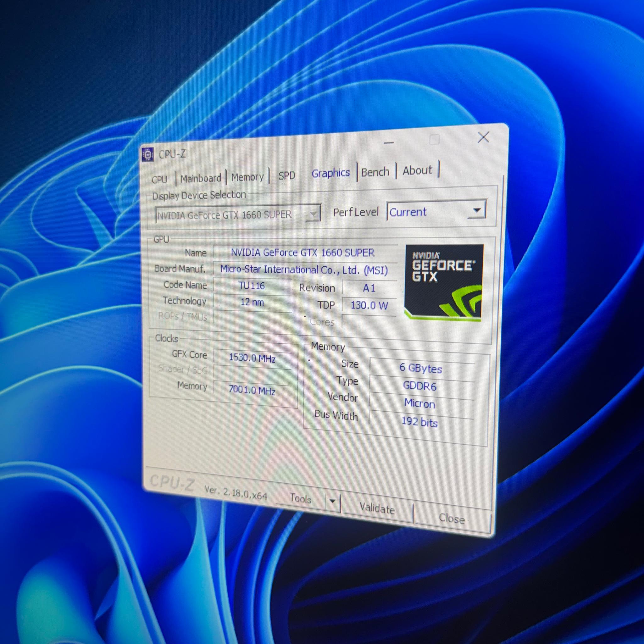
Task: Click the Vendor Micron value
Action: pyautogui.click(x=420, y=404)
